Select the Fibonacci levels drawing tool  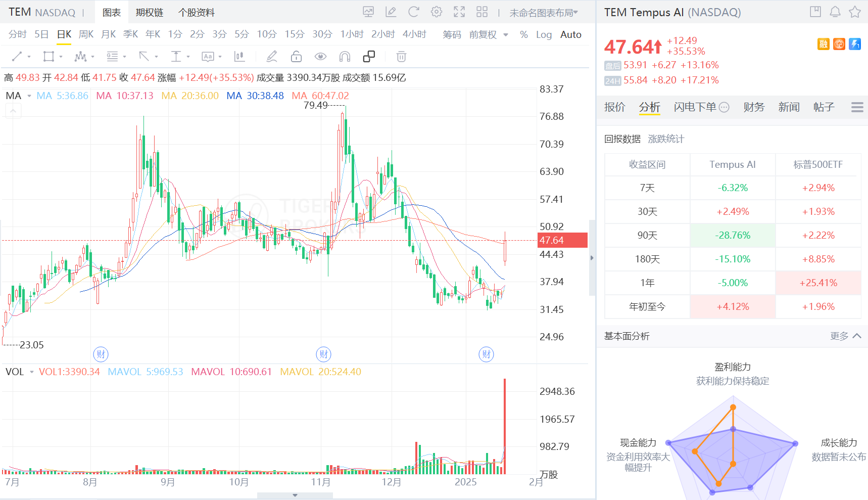pyautogui.click(x=112, y=57)
